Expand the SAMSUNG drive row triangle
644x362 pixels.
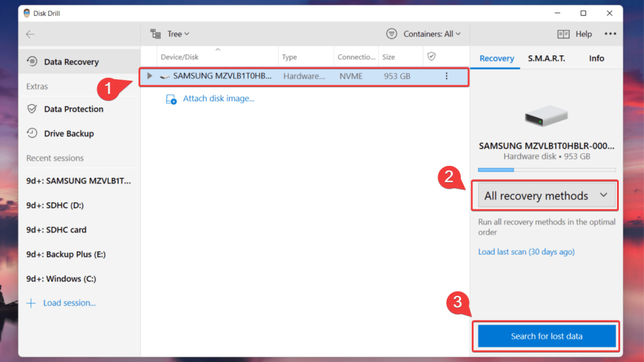pos(149,76)
